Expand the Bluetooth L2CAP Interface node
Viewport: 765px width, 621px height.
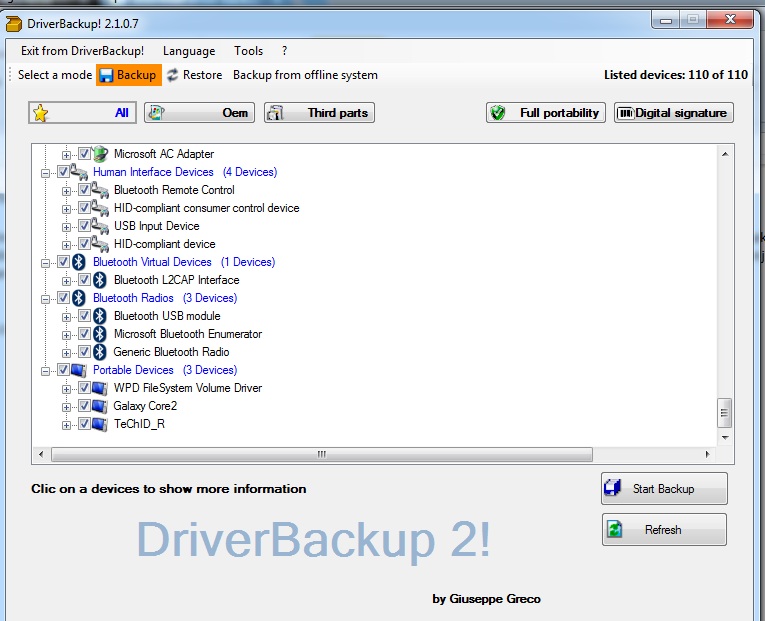point(66,281)
